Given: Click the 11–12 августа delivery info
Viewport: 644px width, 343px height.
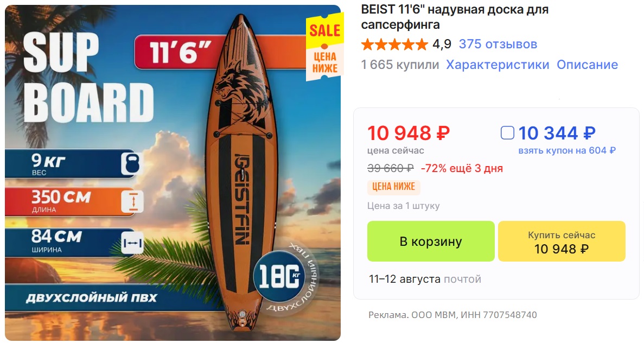Looking at the screenshot, I should [x=425, y=279].
